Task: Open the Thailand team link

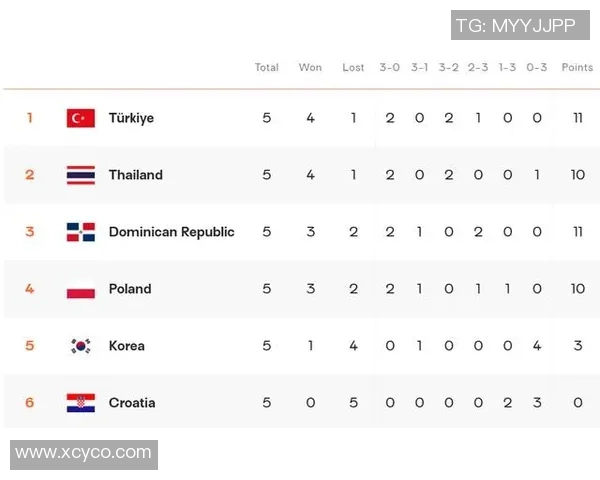Action: (135, 175)
